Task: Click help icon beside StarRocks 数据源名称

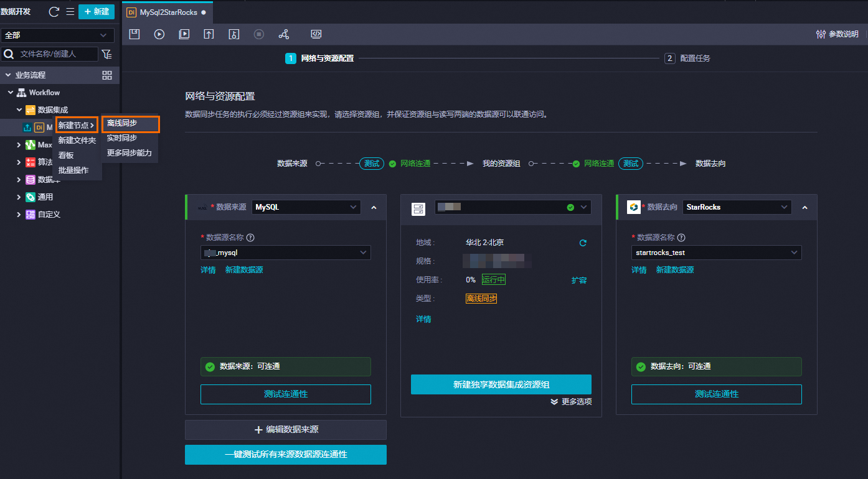Action: point(681,238)
